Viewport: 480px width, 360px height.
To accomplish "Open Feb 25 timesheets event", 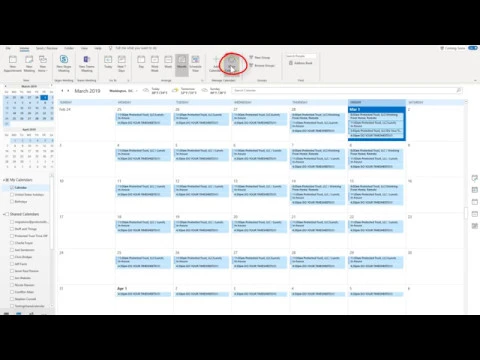I will point(143,123).
